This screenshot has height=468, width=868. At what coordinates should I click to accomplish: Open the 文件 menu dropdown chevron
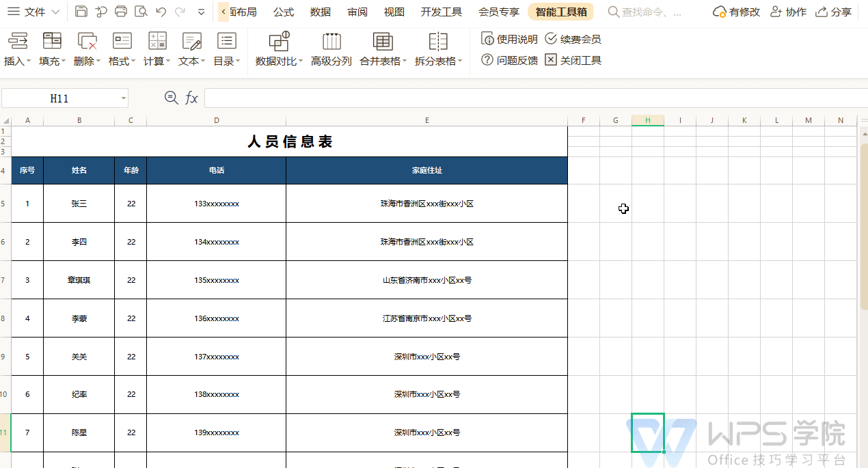[55, 12]
